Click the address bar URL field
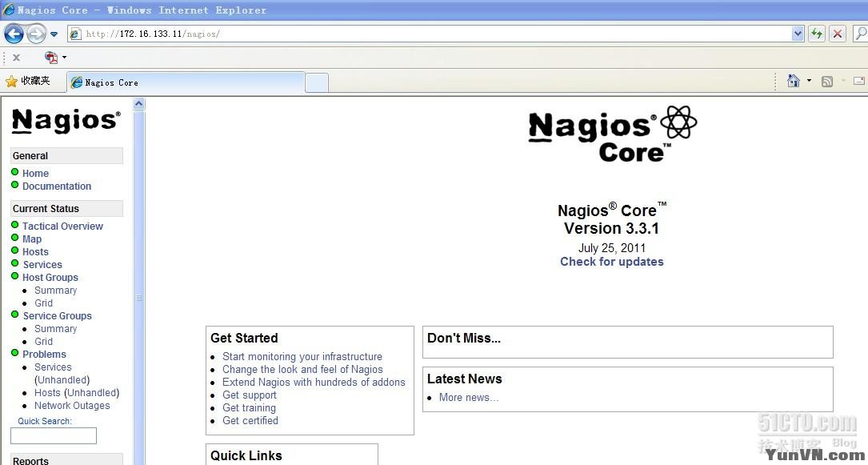868x465 pixels. pyautogui.click(x=438, y=34)
